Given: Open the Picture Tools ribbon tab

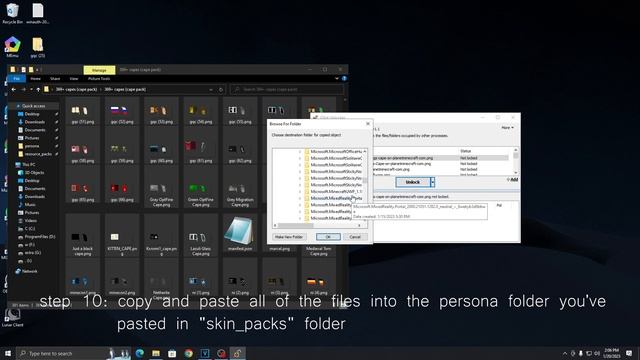Looking at the screenshot, I should [99, 78].
